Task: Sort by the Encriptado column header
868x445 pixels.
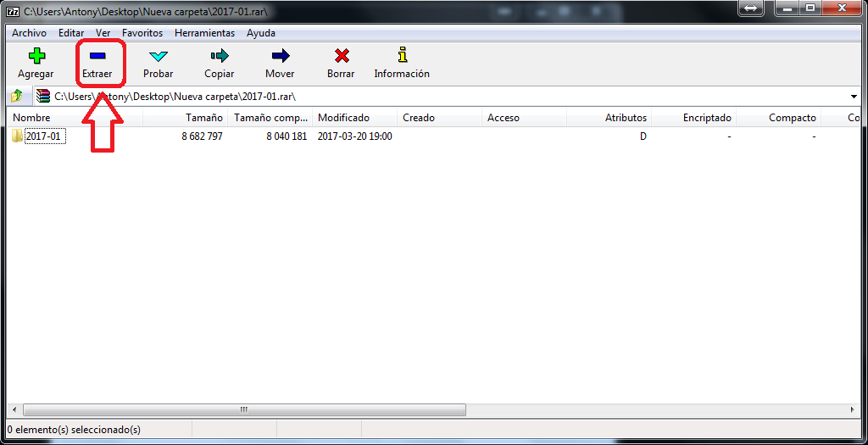Action: tap(693, 118)
